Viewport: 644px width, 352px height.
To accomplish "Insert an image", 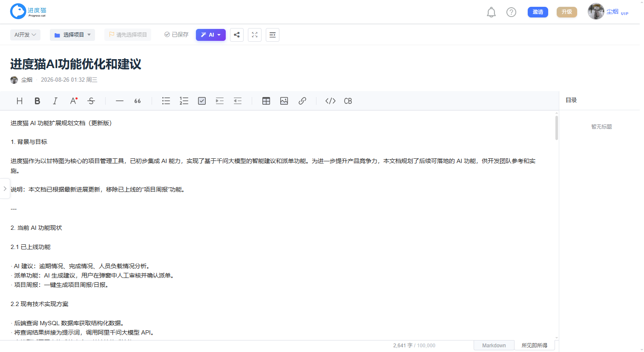I will click(284, 101).
